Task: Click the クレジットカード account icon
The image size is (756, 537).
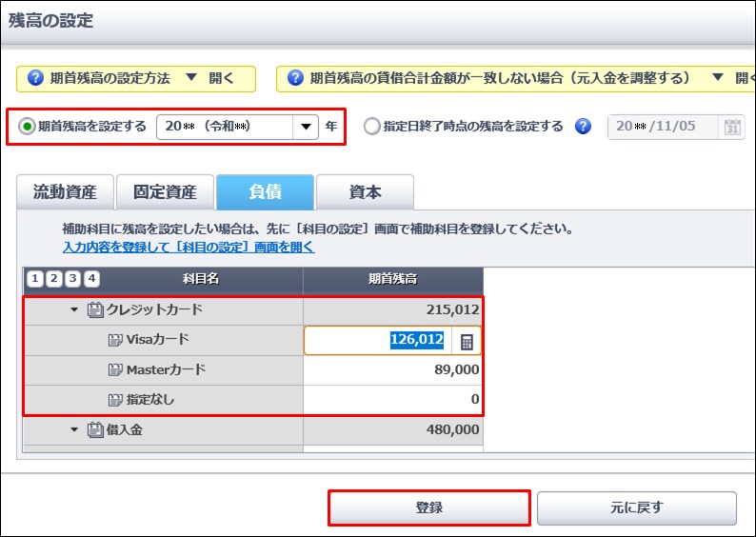Action: point(95,309)
